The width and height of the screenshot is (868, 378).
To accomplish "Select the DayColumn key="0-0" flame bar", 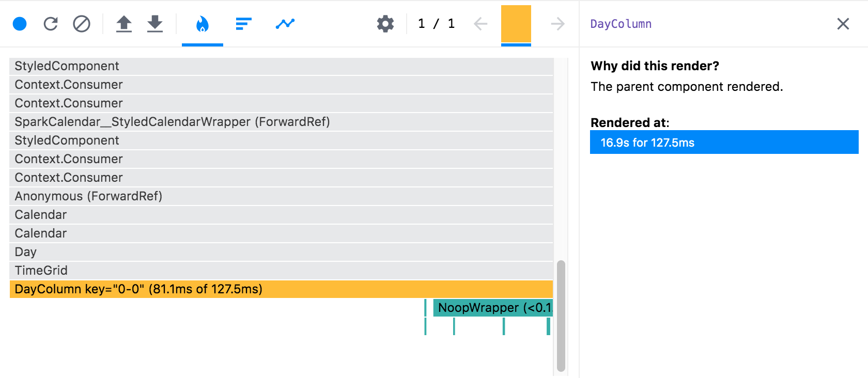I will 207,289.
